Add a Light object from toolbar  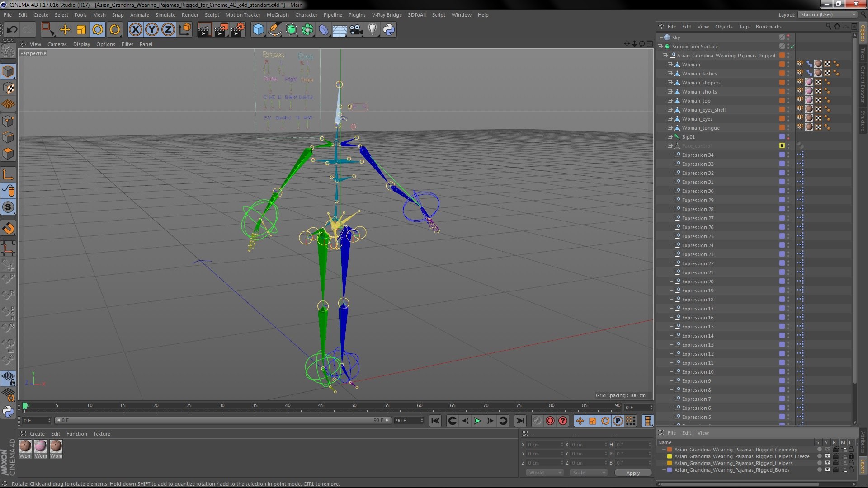372,30
